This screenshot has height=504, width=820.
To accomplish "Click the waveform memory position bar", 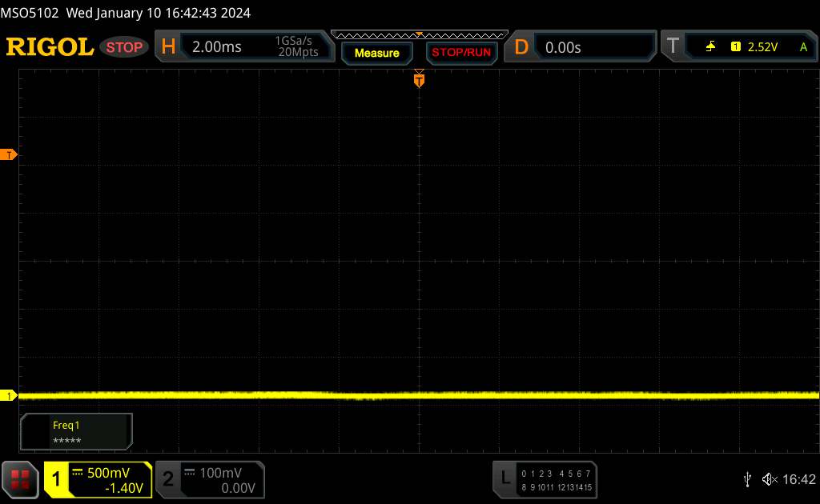I will pos(420,35).
